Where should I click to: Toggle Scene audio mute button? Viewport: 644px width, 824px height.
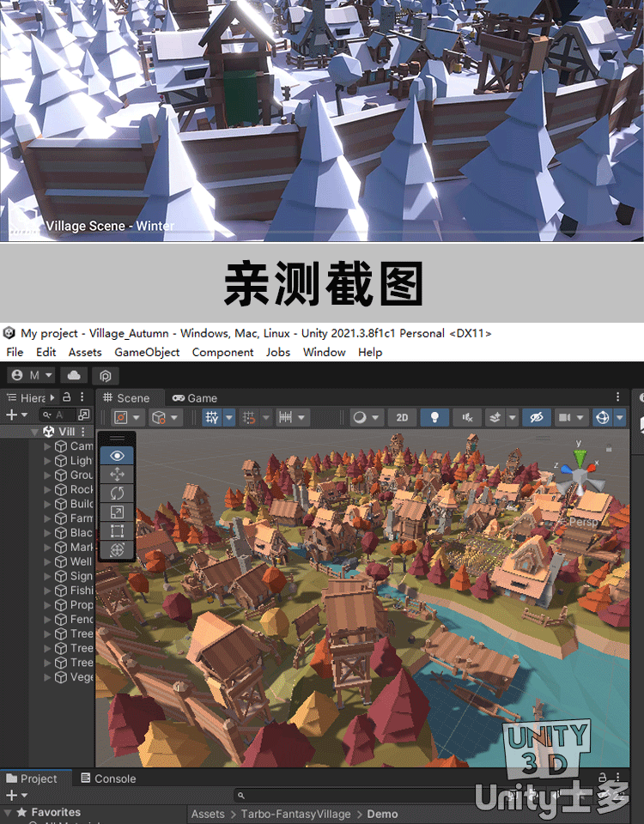pos(467,417)
